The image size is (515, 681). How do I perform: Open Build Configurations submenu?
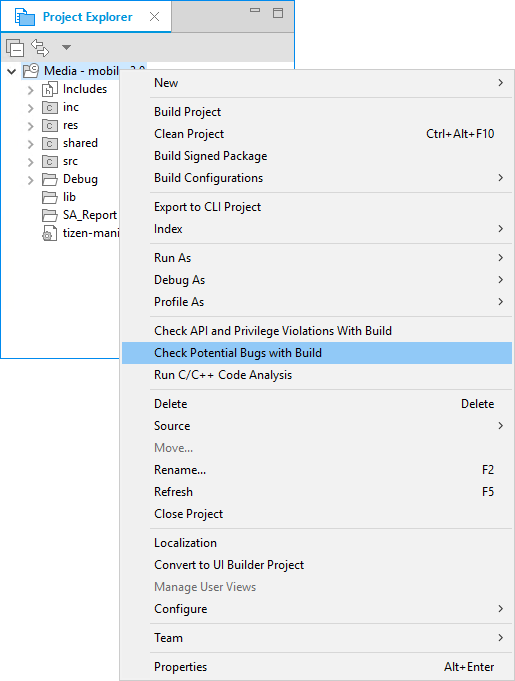tap(317, 178)
